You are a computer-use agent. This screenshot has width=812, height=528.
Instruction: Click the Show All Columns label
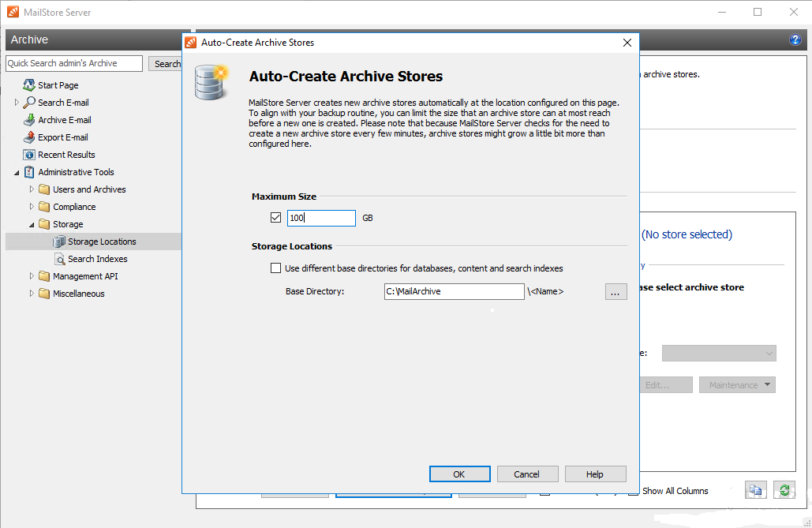click(675, 491)
